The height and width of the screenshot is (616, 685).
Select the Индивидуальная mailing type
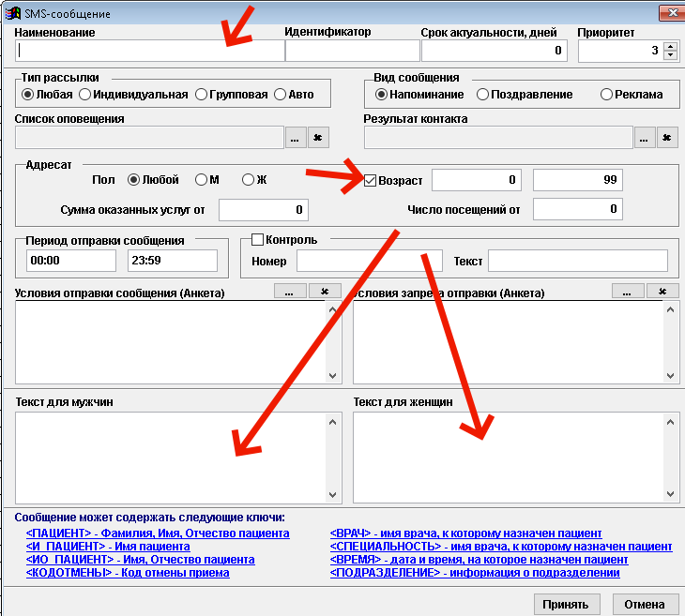[x=85, y=94]
